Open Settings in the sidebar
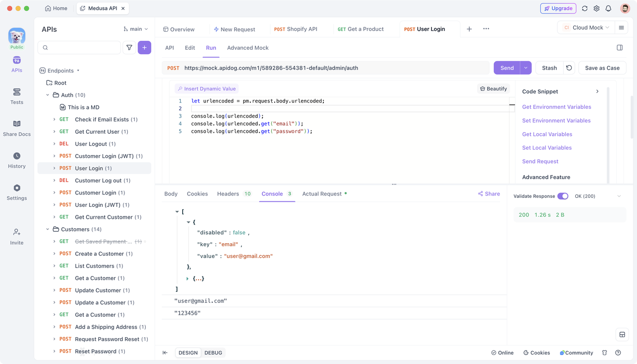The height and width of the screenshot is (364, 637). [17, 192]
